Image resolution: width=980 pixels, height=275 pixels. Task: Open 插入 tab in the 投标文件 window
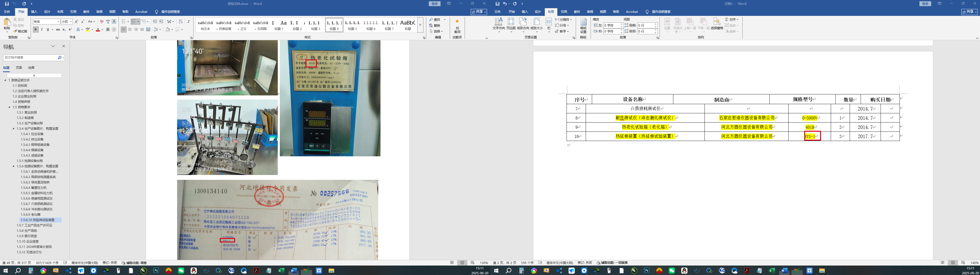click(x=34, y=12)
